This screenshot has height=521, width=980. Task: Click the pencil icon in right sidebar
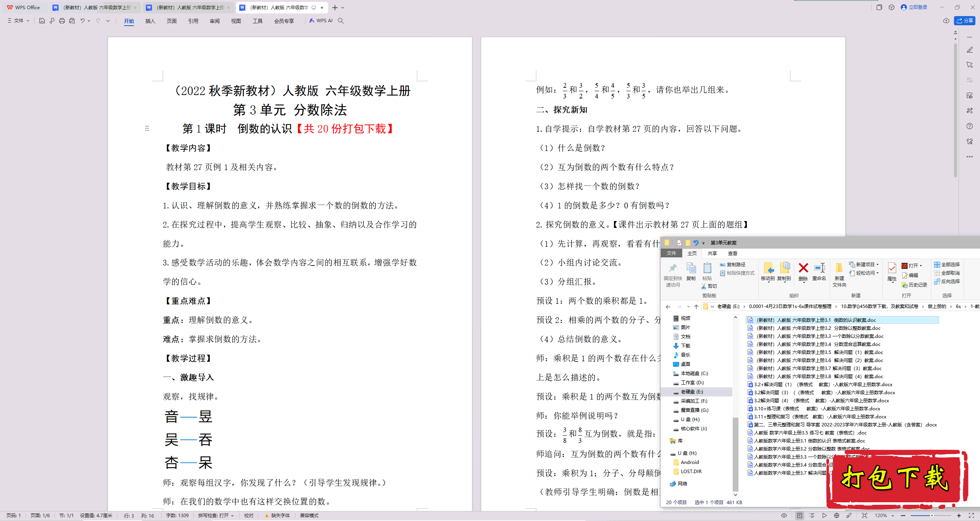[970, 50]
